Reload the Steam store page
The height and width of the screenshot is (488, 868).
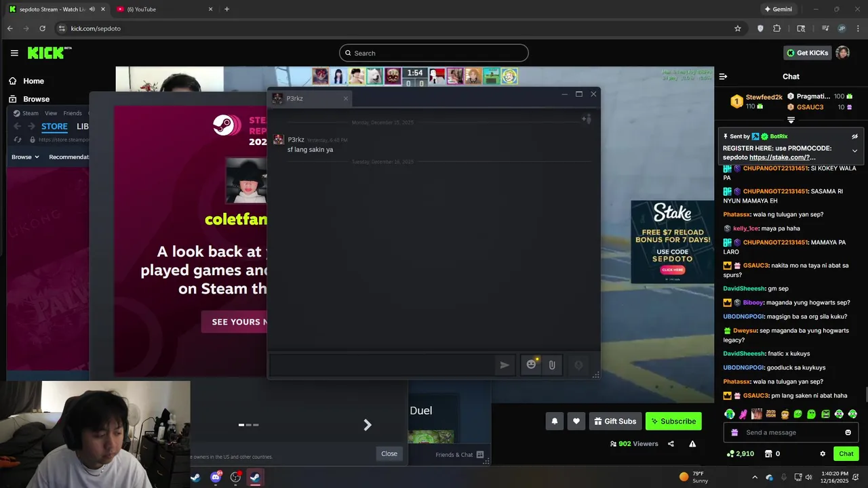(18, 140)
